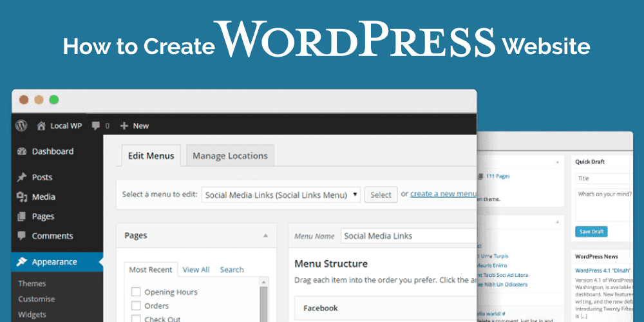Image resolution: width=644 pixels, height=322 pixels.
Task: Click New in the admin bar
Action: click(141, 126)
